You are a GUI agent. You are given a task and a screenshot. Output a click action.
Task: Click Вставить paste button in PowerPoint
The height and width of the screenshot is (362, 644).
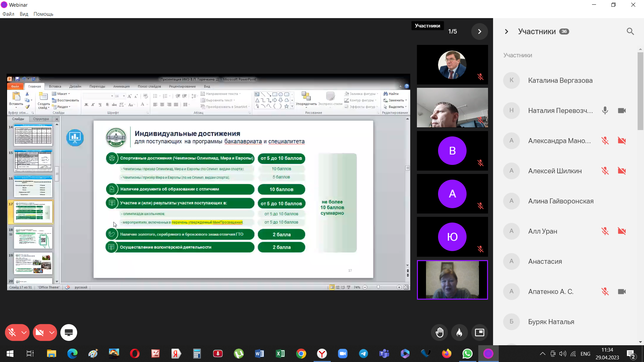click(16, 99)
